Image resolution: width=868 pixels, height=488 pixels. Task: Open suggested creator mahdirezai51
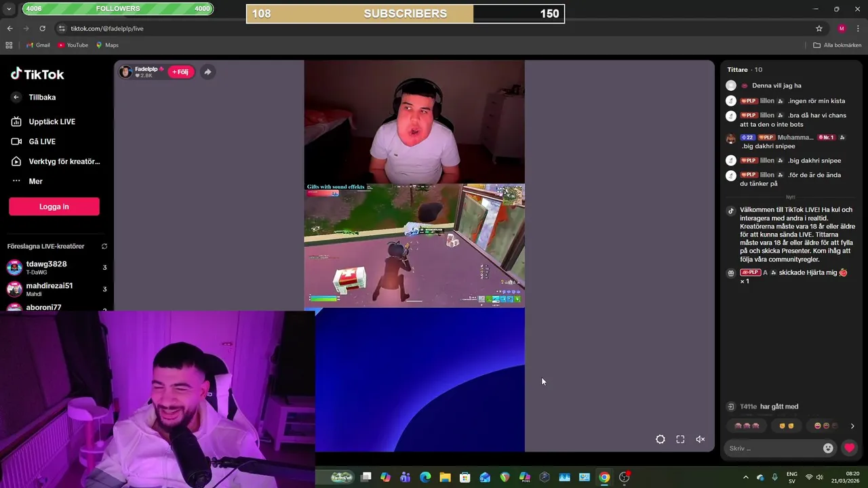coord(56,289)
